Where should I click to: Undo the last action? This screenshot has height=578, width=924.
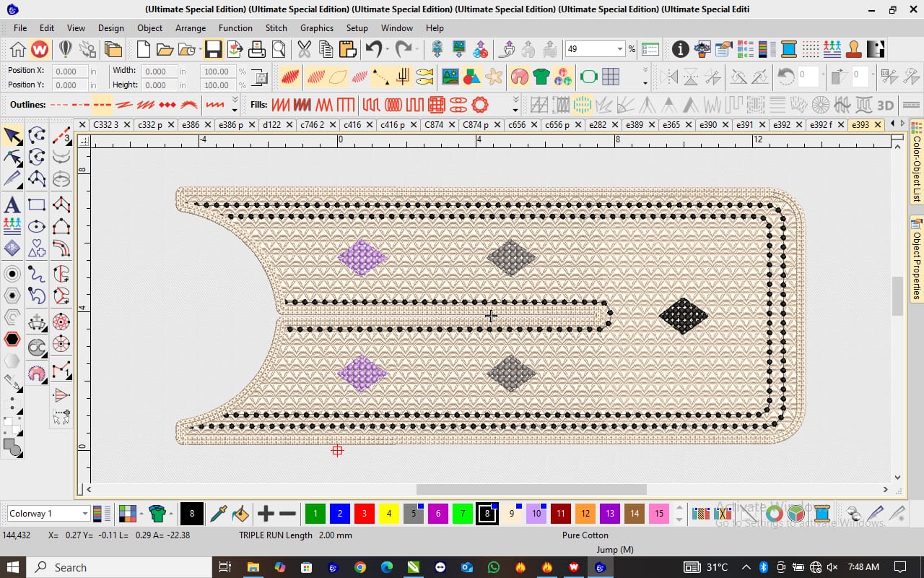click(x=373, y=49)
